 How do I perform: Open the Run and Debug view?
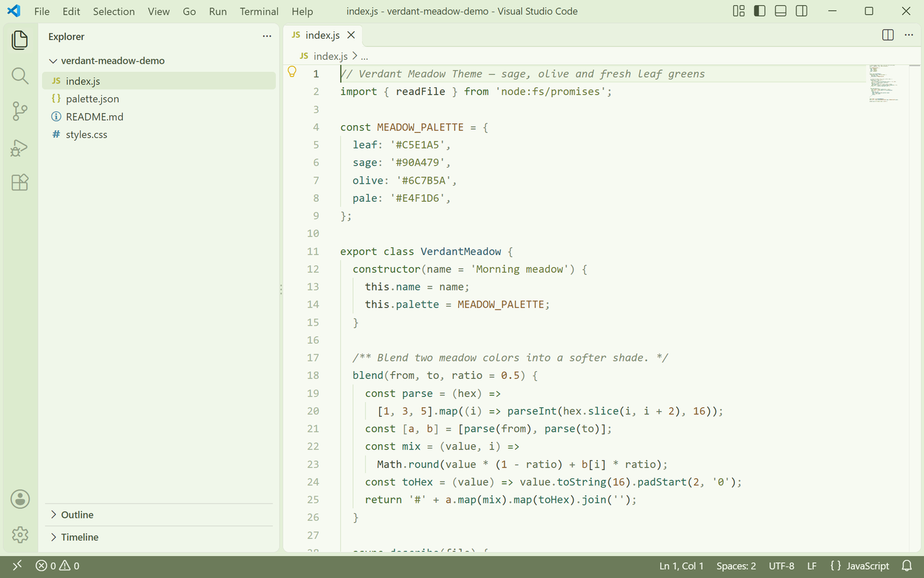click(x=20, y=147)
